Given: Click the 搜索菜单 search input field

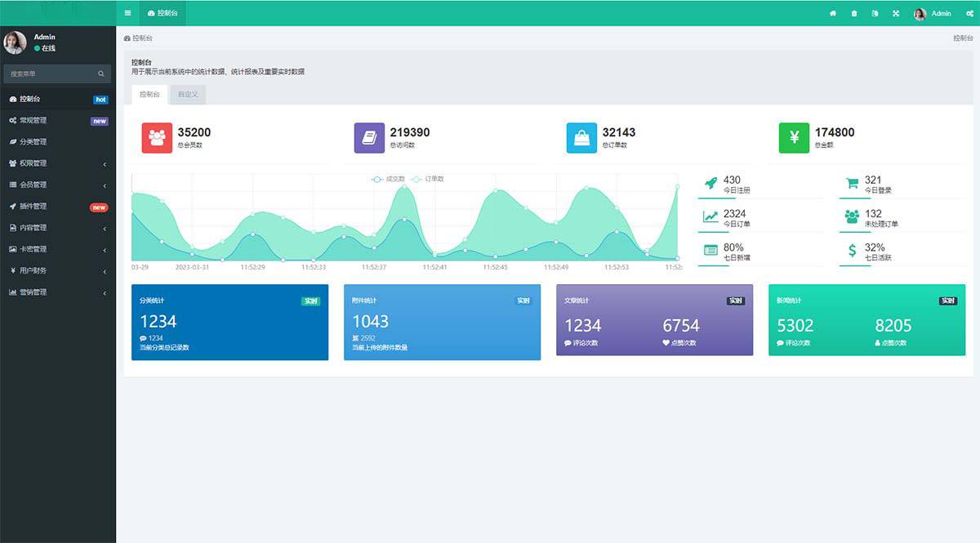Looking at the screenshot, I should [x=49, y=74].
